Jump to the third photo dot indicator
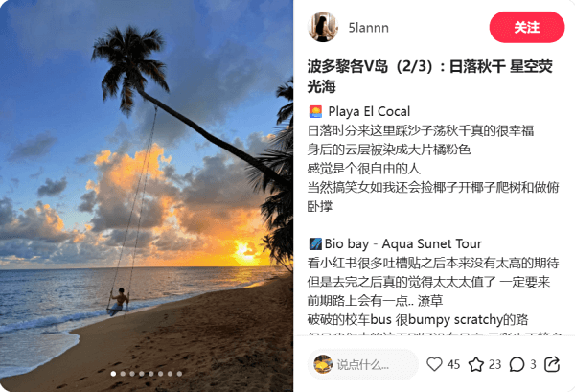This screenshot has height=392, width=575. click(x=132, y=374)
